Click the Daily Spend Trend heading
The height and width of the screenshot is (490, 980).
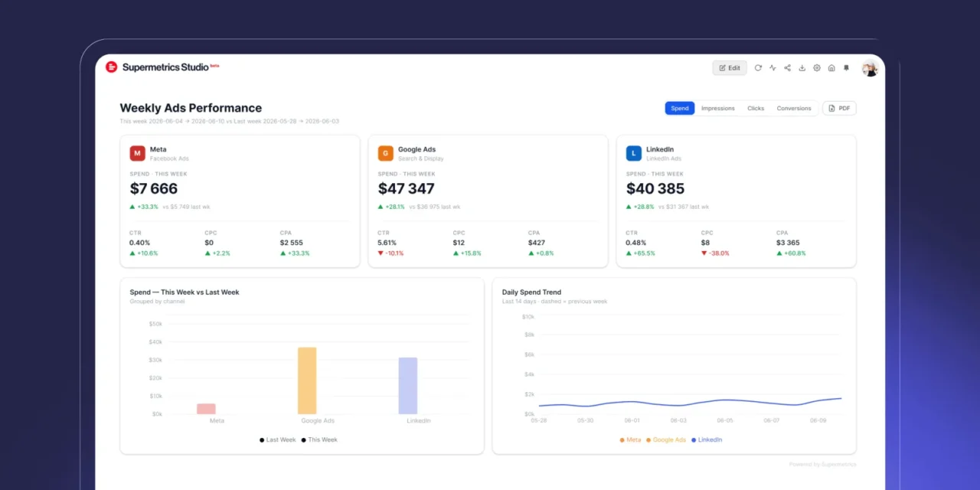pyautogui.click(x=531, y=292)
